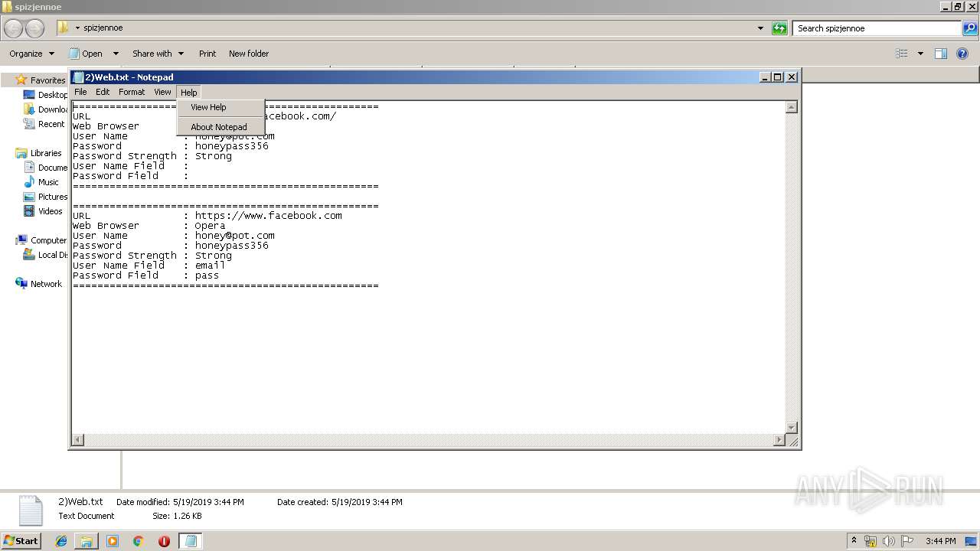The width and height of the screenshot is (980, 551).
Task: Minimize the Notepad window
Action: (x=765, y=77)
